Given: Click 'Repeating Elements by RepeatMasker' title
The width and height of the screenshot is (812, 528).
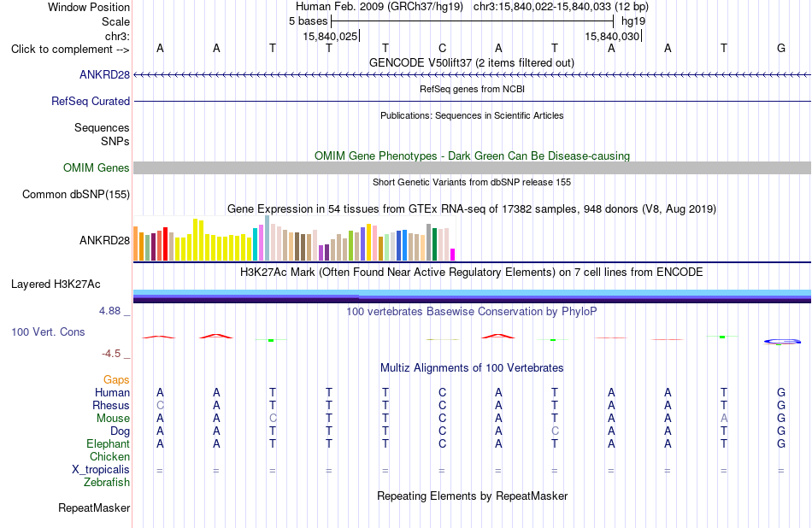Looking at the screenshot, I should [x=472, y=496].
